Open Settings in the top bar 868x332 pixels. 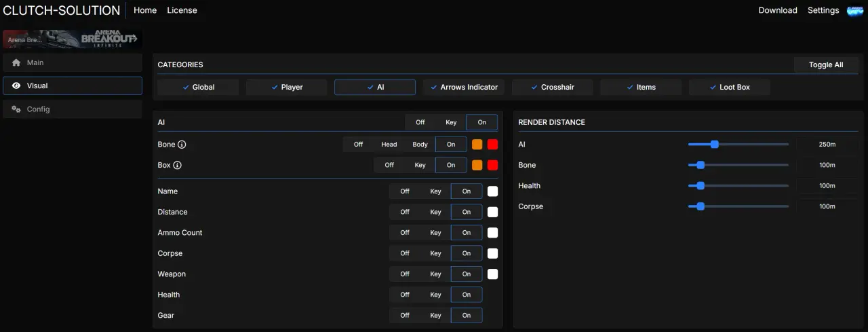[823, 10]
